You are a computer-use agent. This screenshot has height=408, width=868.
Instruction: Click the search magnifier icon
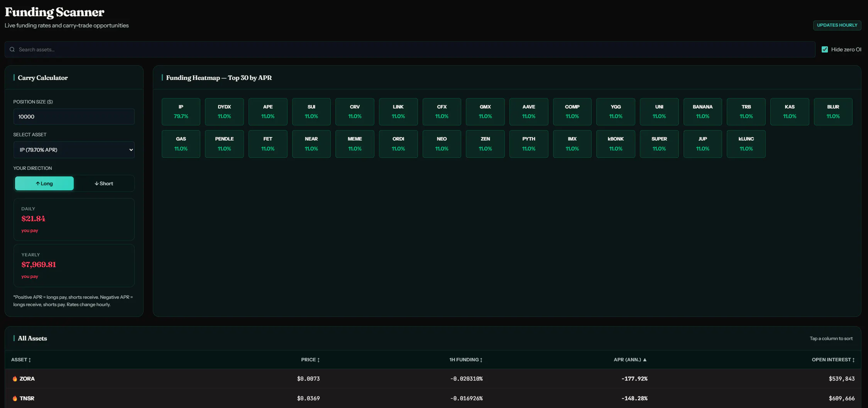[12, 49]
